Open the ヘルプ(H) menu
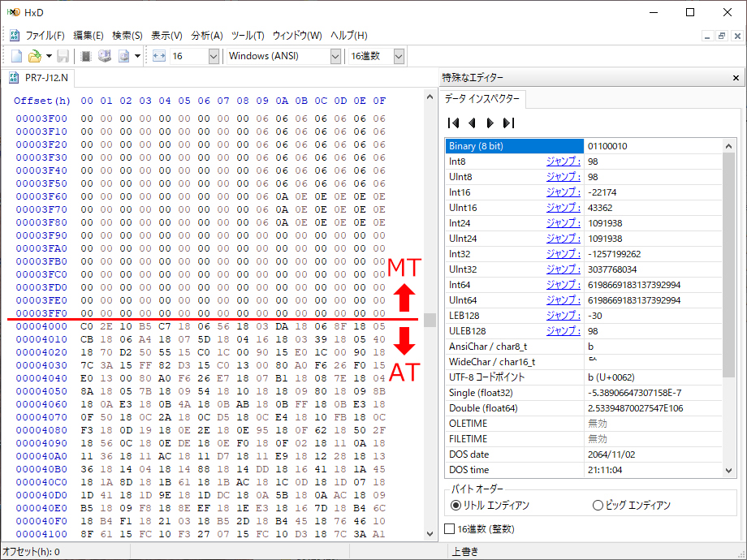The image size is (747, 560). click(x=348, y=35)
